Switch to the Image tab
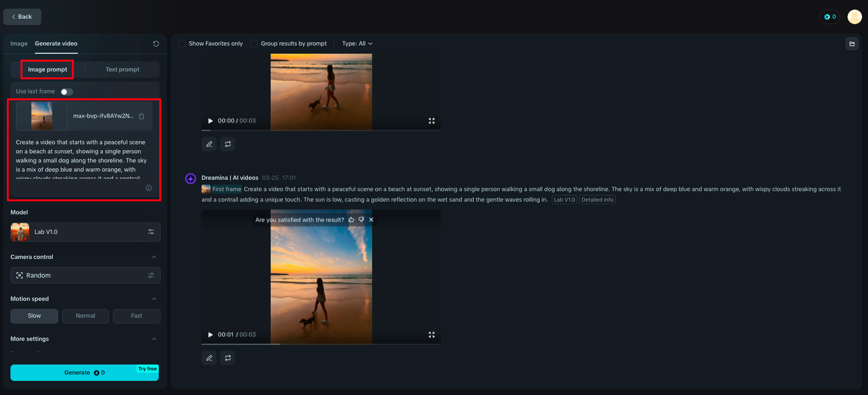This screenshot has height=395, width=868. (x=19, y=44)
